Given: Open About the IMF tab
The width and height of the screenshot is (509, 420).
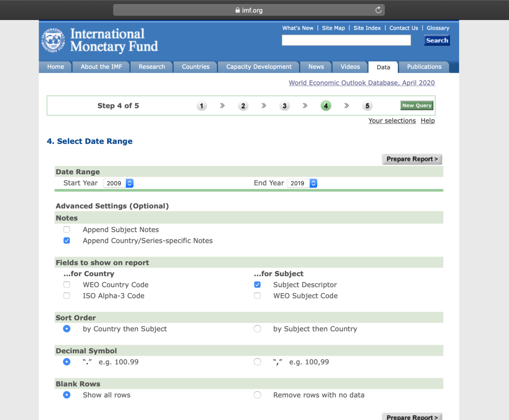Looking at the screenshot, I should pyautogui.click(x=101, y=67).
